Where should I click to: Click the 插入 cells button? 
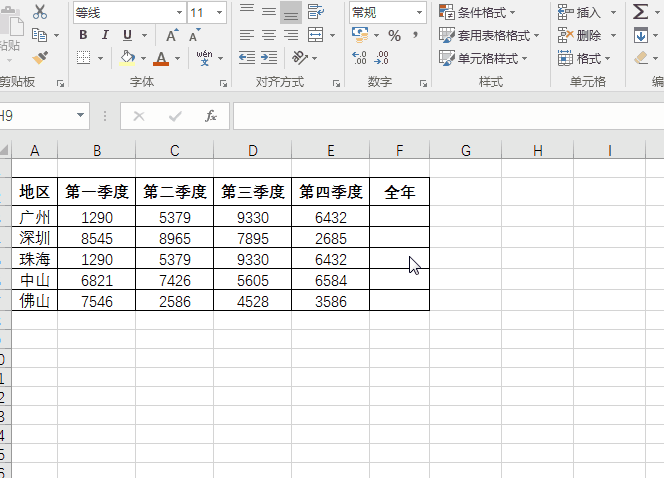(x=582, y=13)
